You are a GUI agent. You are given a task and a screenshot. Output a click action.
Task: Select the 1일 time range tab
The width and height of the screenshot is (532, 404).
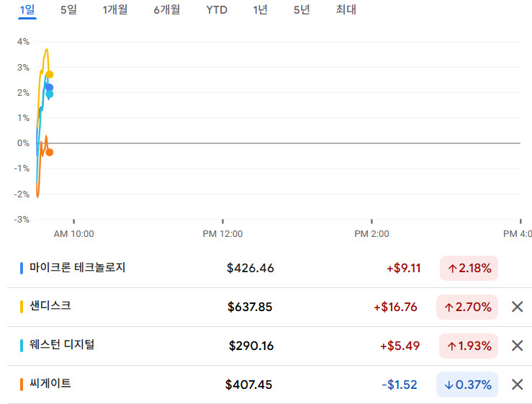[27, 10]
